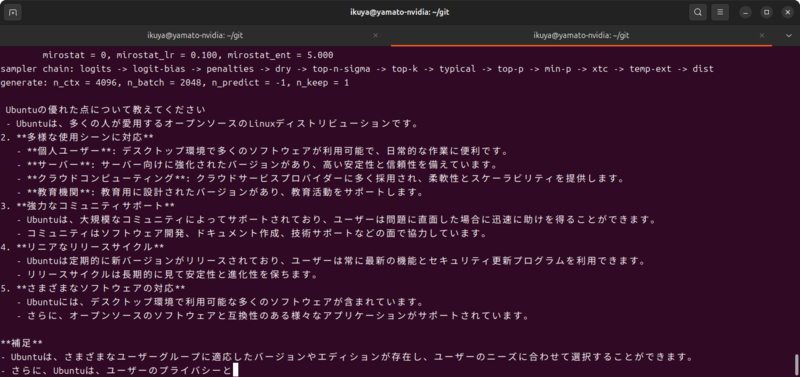Image resolution: width=800 pixels, height=377 pixels.
Task: Expand the tab list dropdown arrow
Action: point(788,35)
